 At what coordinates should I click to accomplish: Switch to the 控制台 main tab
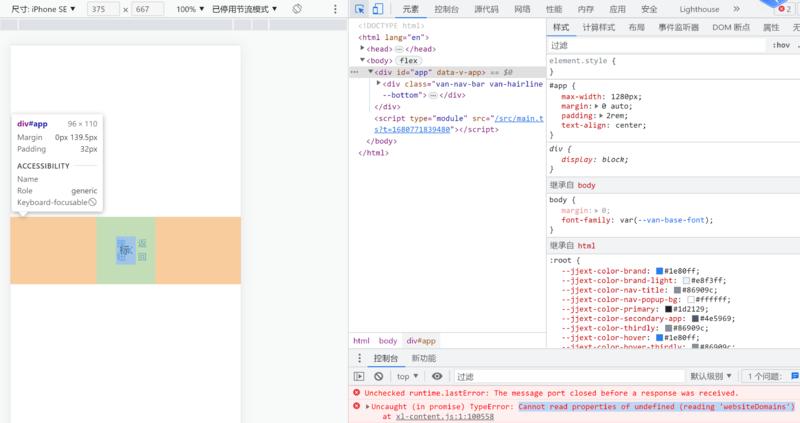click(446, 9)
